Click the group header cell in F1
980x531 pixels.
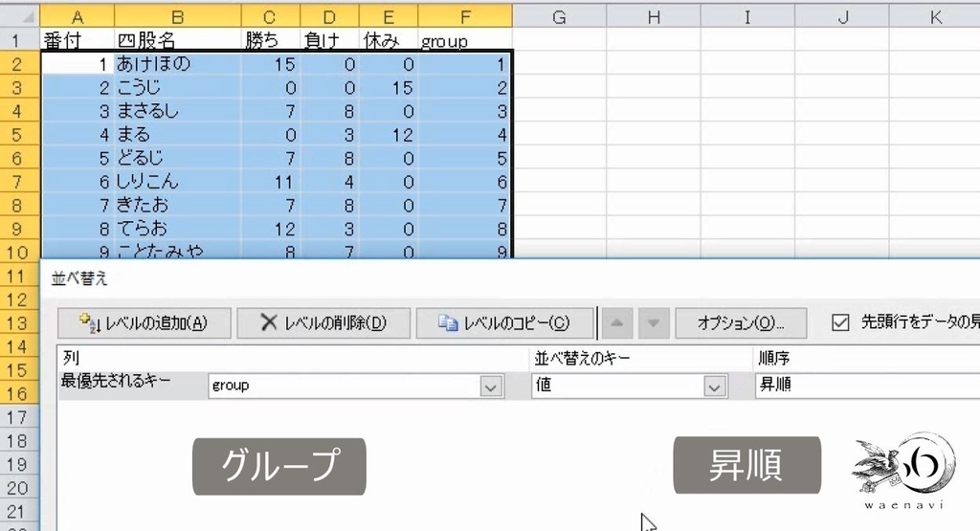465,40
